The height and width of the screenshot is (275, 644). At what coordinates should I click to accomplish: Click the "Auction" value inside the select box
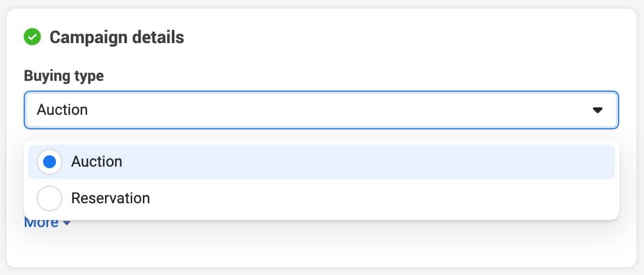(x=62, y=110)
